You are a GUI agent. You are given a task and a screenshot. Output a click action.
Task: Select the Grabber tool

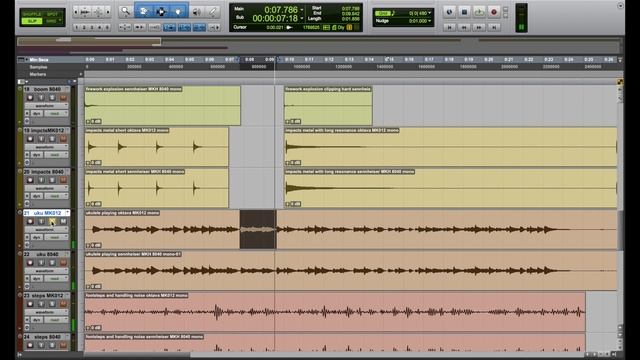(x=178, y=12)
